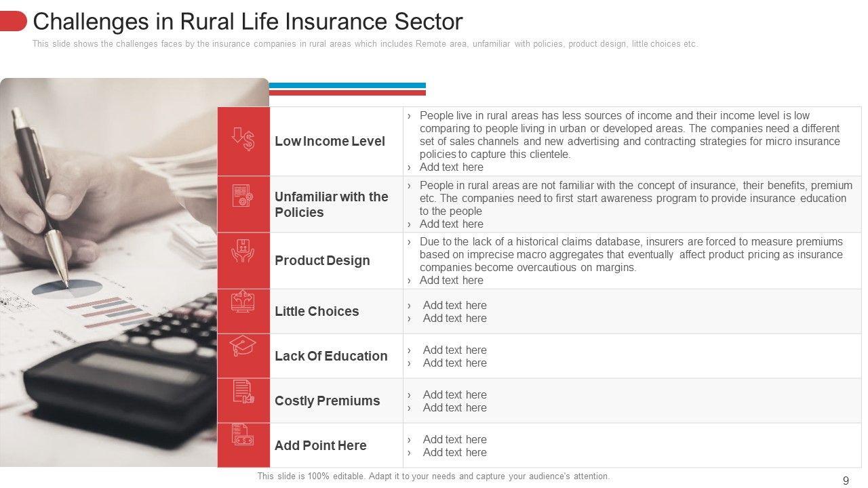Click the red pill shape beside the title
The image size is (868, 488).
(x=13, y=22)
